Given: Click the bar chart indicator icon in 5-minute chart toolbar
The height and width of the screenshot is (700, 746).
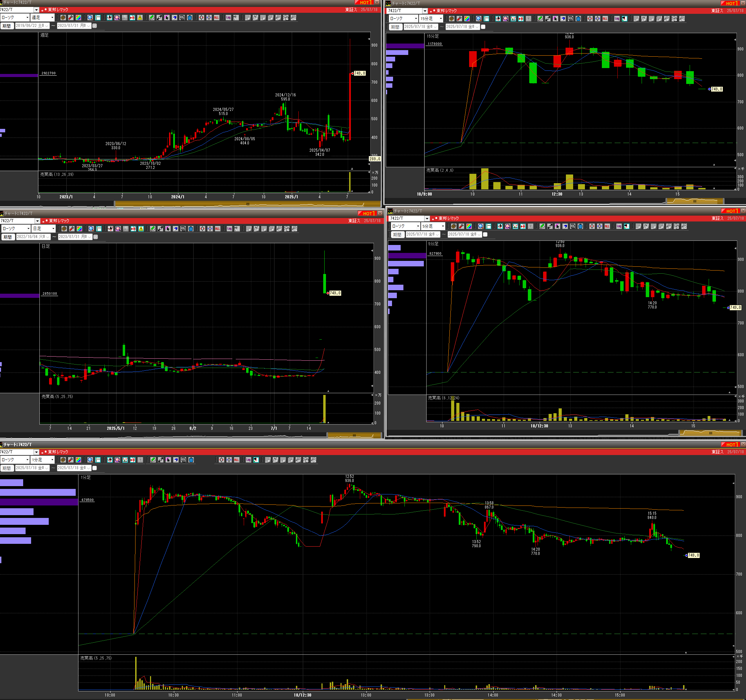Looking at the screenshot, I should click(515, 227).
